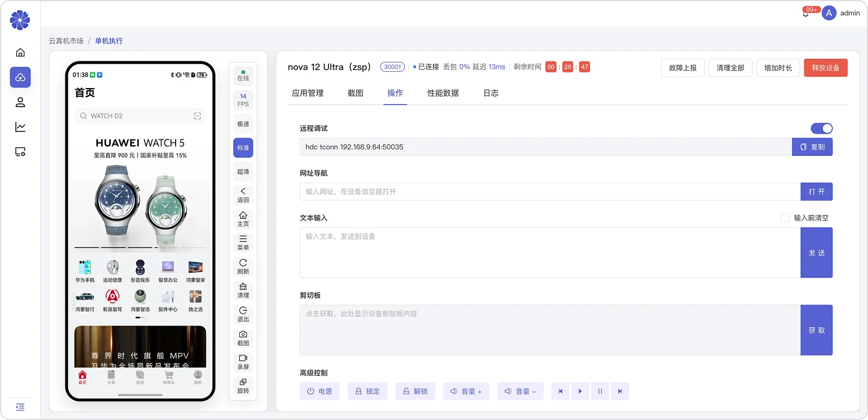Go to 云真机市场 breadcrumb

pyautogui.click(x=66, y=41)
